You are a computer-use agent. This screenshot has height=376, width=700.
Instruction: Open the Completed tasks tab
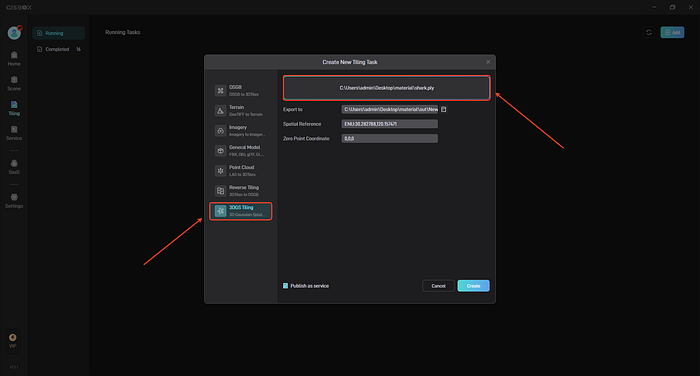58,49
